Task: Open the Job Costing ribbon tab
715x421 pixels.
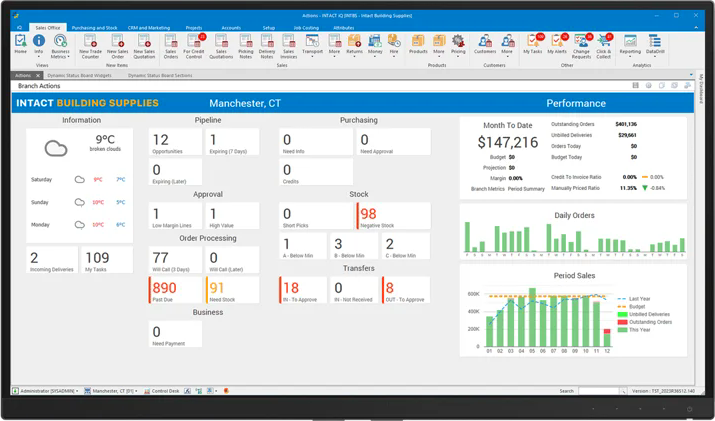Action: coord(306,28)
